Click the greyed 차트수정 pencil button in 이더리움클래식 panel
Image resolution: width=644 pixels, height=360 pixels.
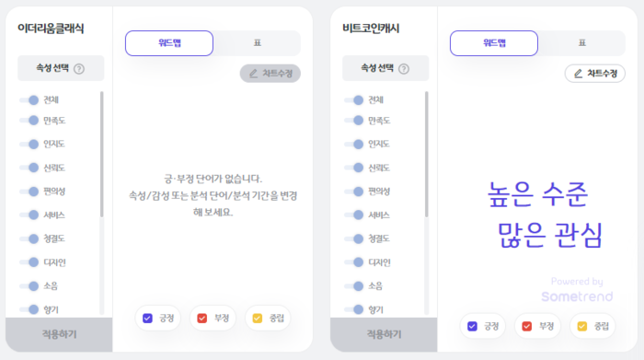(270, 74)
